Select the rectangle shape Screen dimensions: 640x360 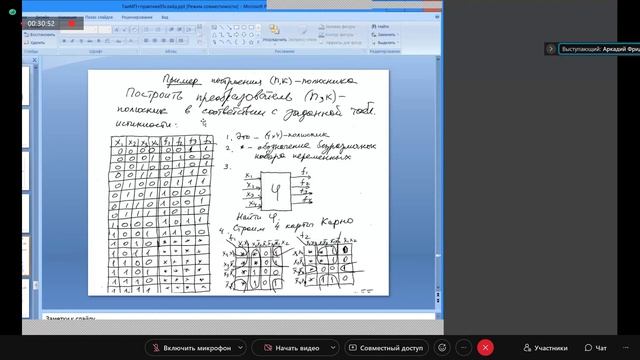(x=236, y=27)
